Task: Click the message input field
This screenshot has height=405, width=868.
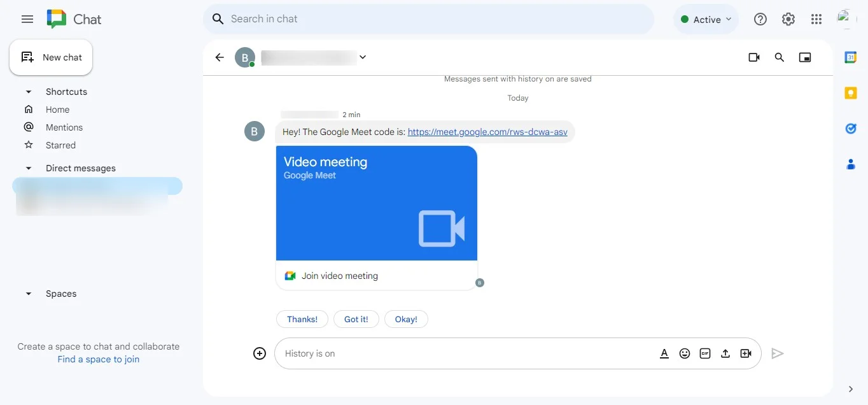Action: click(445, 353)
